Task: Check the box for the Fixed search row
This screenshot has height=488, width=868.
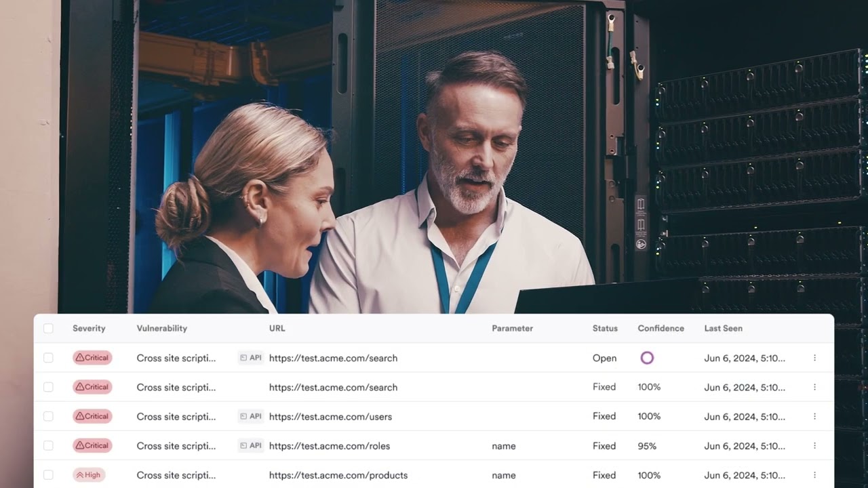Action: pyautogui.click(x=48, y=387)
